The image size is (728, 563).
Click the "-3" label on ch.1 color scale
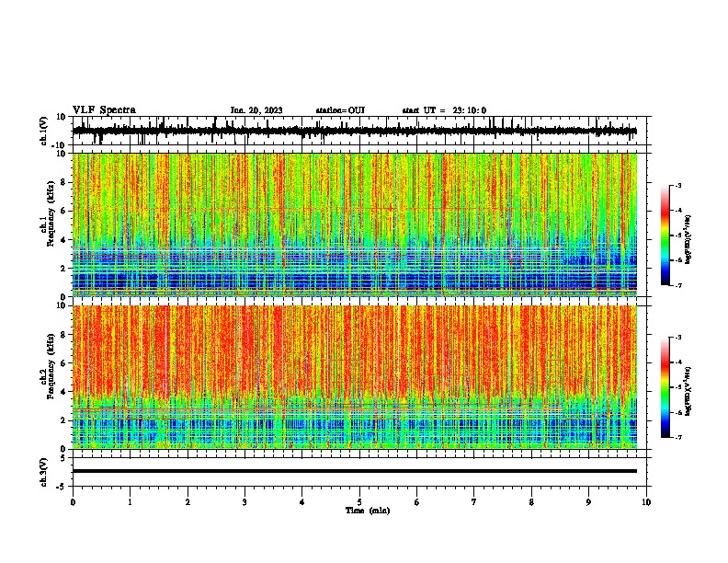(x=677, y=186)
